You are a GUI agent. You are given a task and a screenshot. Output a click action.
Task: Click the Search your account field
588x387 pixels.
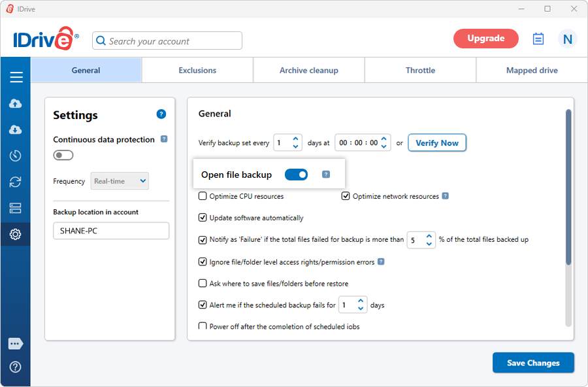167,41
